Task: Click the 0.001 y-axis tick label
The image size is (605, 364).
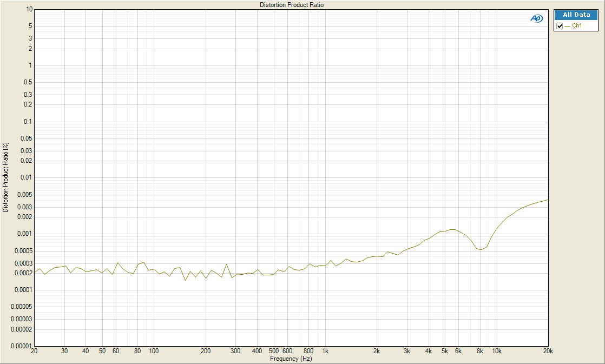Action: click(x=25, y=234)
